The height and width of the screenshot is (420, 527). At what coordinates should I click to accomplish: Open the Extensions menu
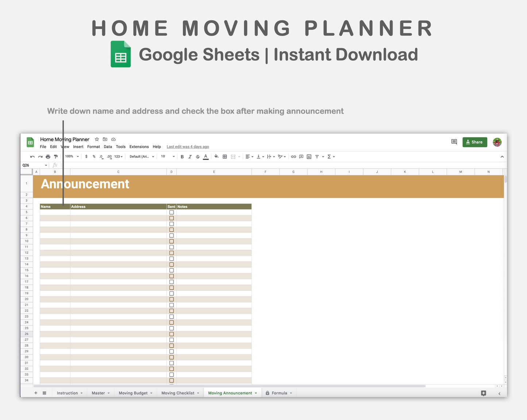point(139,147)
